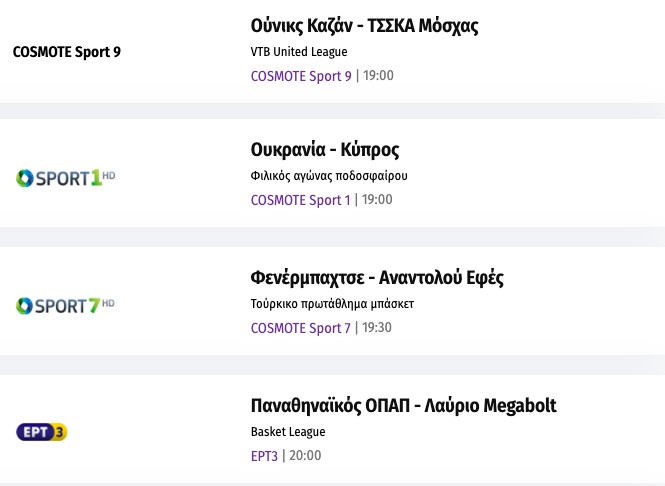Click the 19:00 time next to COSMOTE Sport 9
665x486 pixels.
coord(378,76)
